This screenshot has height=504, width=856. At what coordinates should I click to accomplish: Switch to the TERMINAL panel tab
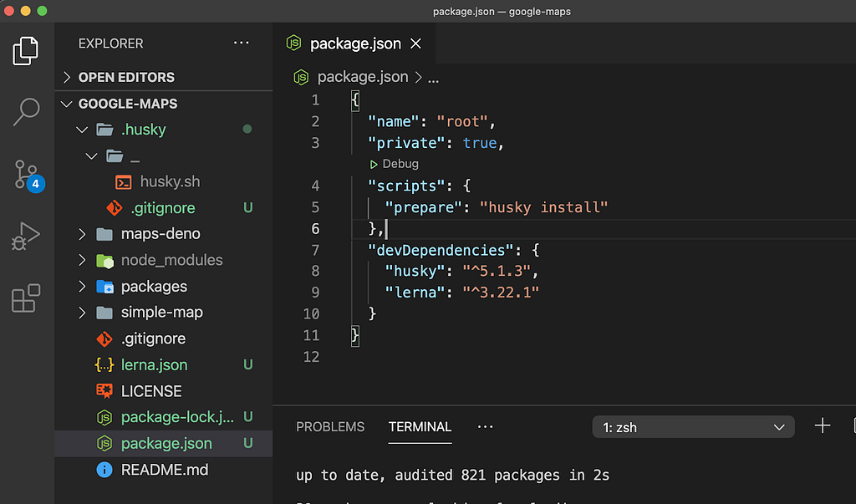420,427
